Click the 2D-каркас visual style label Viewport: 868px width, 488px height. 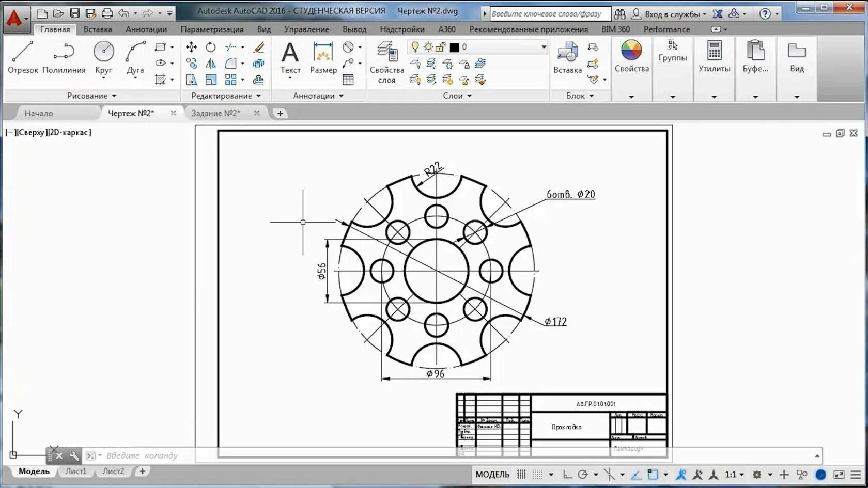point(70,132)
